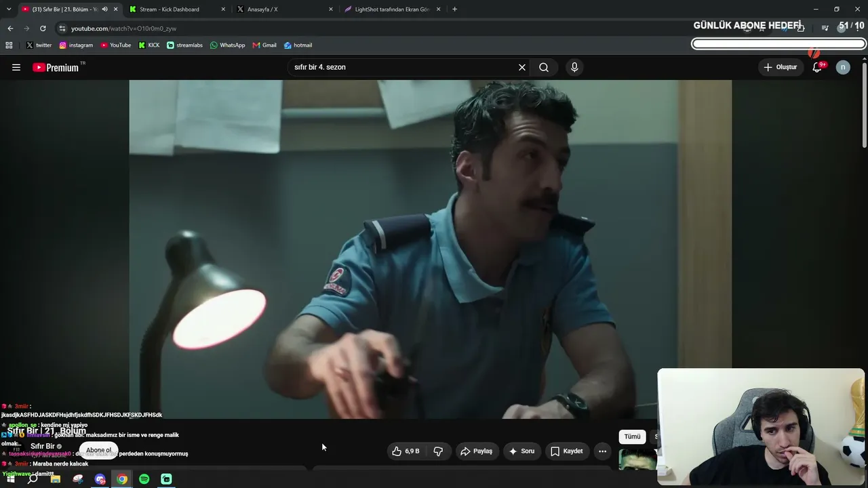868x488 pixels.
Task: Open File Explorer from the taskbar
Action: pos(56,479)
